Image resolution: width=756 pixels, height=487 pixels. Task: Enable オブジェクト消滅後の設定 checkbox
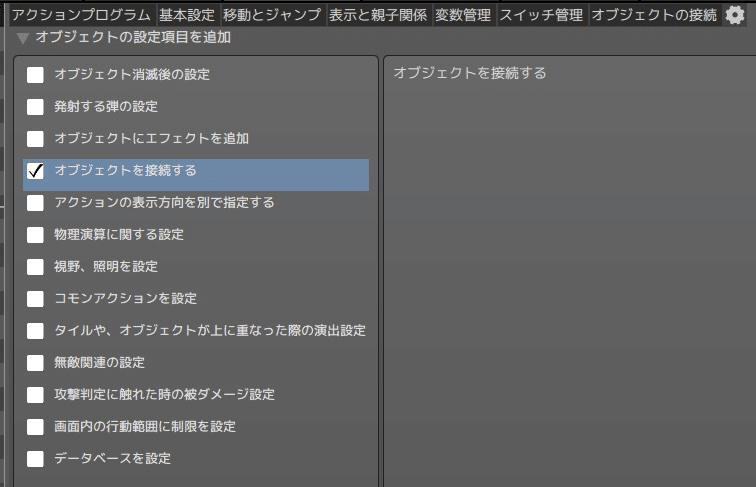pyautogui.click(x=35, y=75)
